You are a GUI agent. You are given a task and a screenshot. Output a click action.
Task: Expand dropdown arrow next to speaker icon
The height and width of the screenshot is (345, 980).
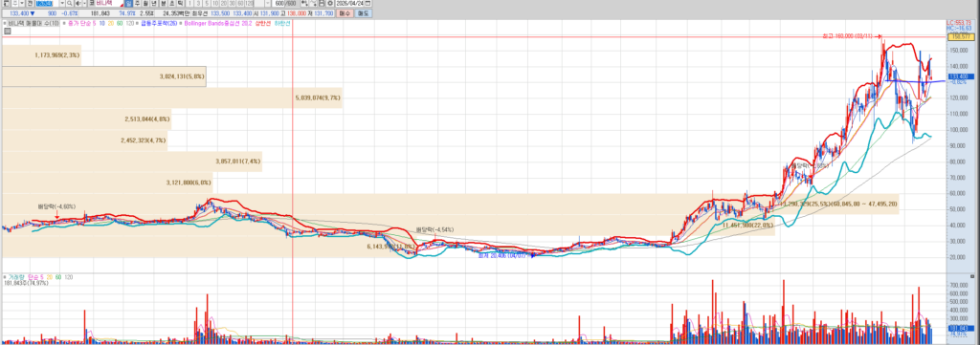84,3
